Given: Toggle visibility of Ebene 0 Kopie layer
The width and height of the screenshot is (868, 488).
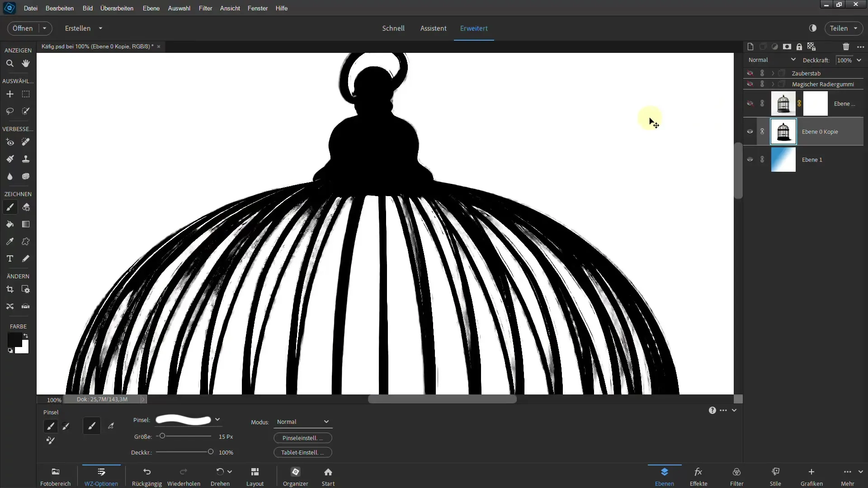Looking at the screenshot, I should [x=750, y=131].
